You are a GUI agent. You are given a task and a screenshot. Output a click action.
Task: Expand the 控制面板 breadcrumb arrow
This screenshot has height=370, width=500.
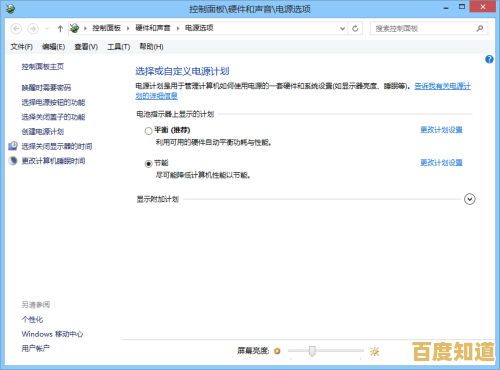(x=128, y=28)
